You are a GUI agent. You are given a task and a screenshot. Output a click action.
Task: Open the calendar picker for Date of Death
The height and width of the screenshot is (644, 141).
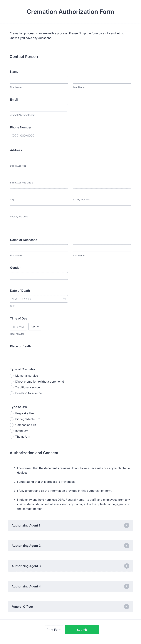pos(64,299)
